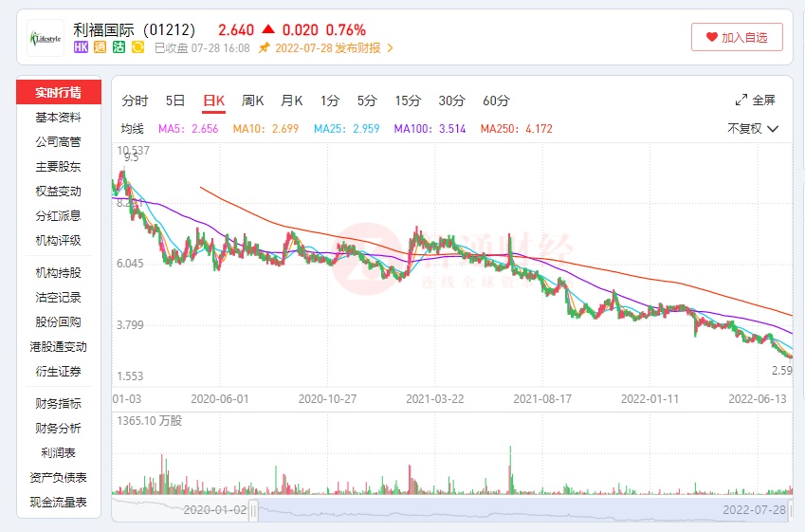Click the 全屏 fullscreen expand icon
This screenshot has width=805, height=532.
click(741, 101)
